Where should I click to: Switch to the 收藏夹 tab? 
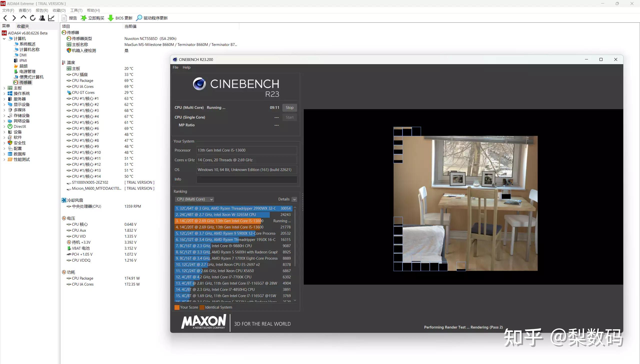point(23,26)
